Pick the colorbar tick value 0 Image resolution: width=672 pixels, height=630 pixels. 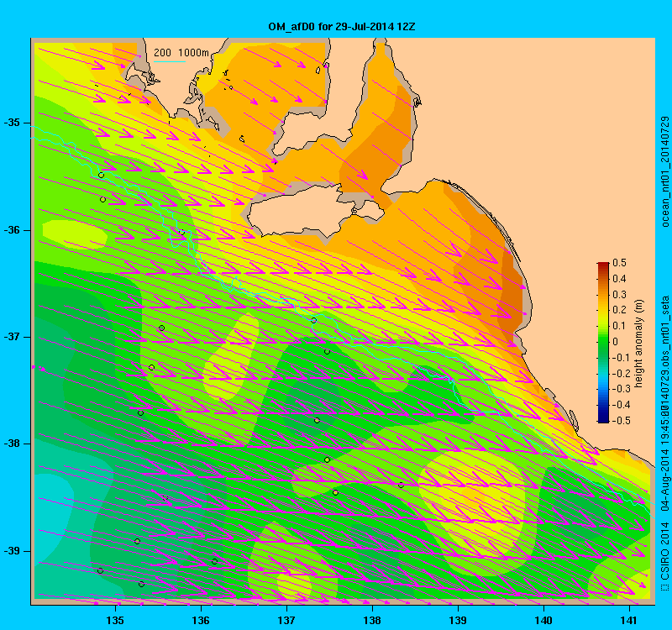pos(616,342)
